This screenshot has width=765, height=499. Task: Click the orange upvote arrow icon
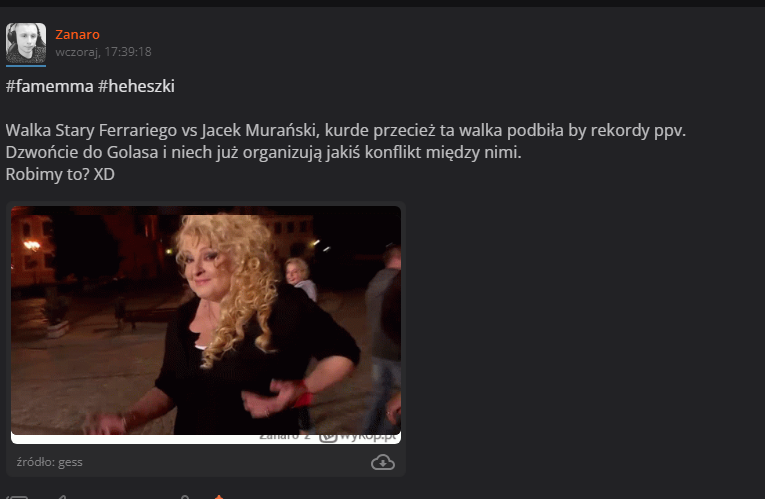pyautogui.click(x=219, y=497)
